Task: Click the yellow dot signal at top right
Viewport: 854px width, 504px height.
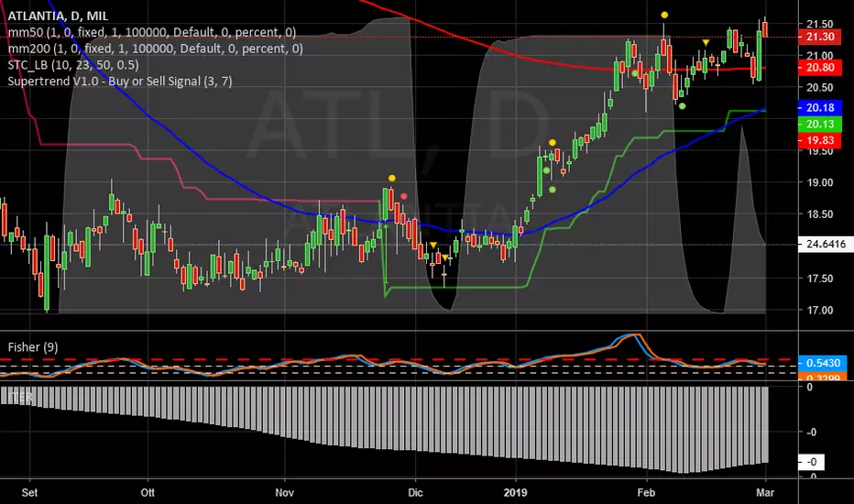Action: 664,16
